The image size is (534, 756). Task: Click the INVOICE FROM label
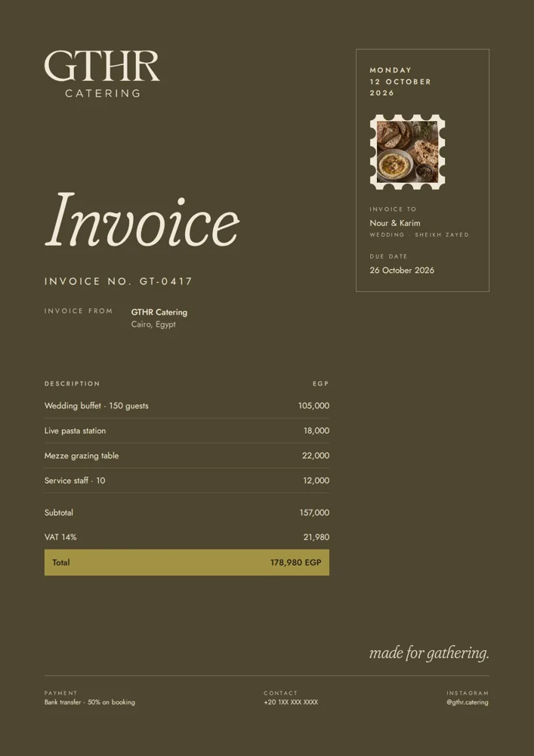click(x=79, y=311)
